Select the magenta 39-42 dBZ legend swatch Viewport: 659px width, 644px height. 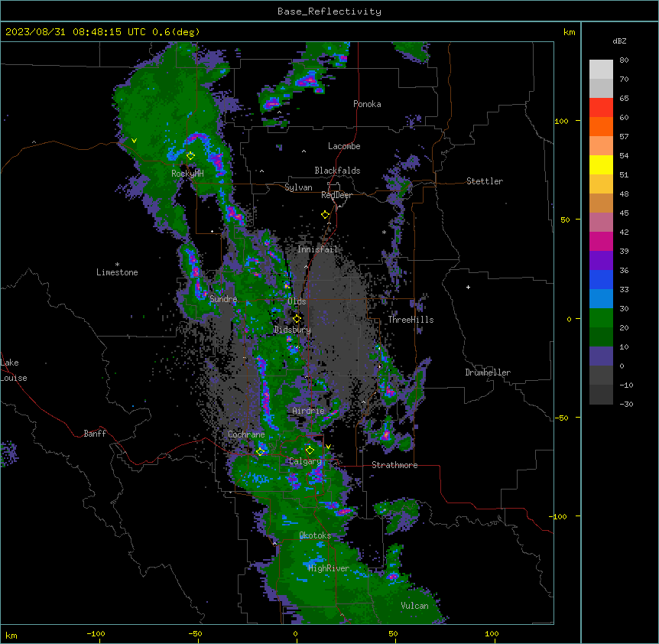pos(601,241)
